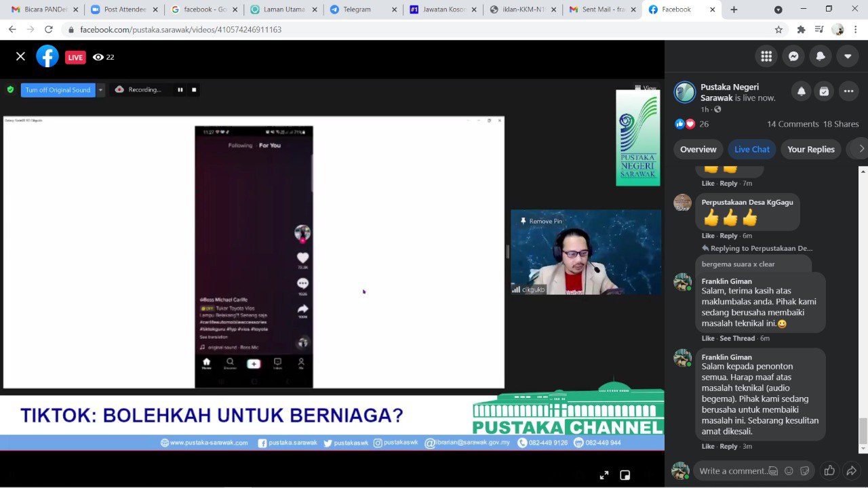This screenshot has width=868, height=488.
Task: Open the account dropdown arrow
Action: pyautogui.click(x=848, y=56)
